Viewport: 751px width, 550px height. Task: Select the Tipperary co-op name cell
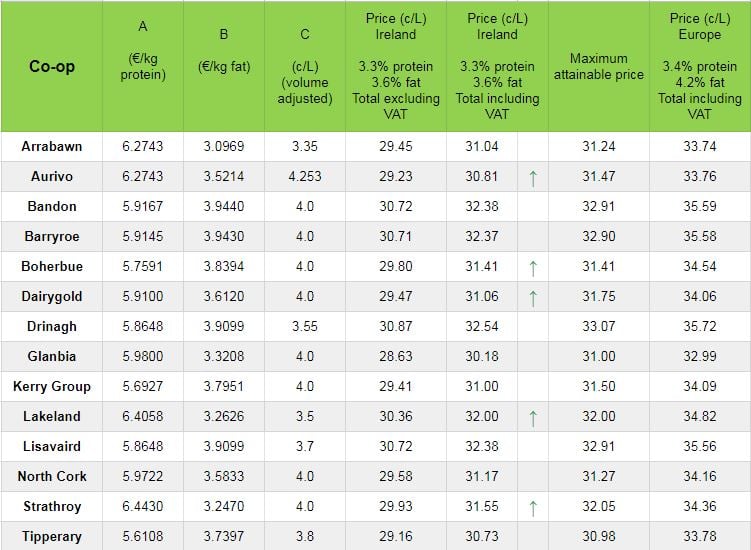tap(51, 537)
